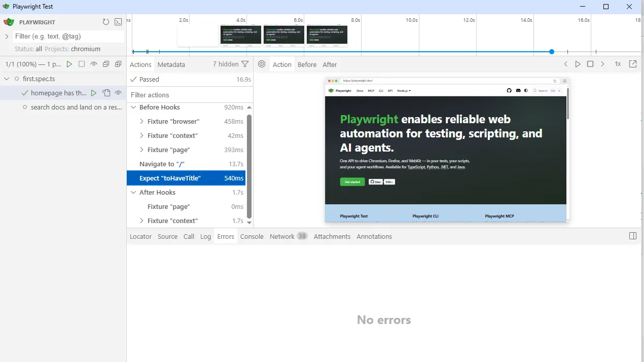Open the Annotations tab

(374, 236)
